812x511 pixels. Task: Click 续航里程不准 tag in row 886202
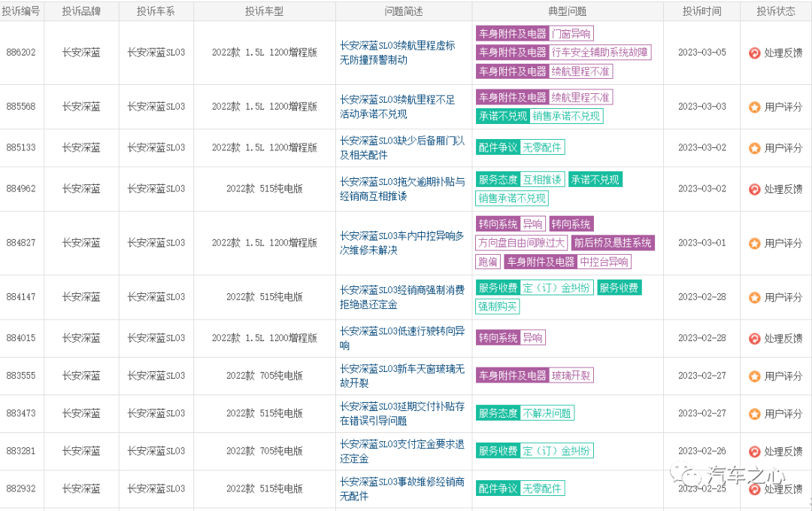[x=580, y=71]
